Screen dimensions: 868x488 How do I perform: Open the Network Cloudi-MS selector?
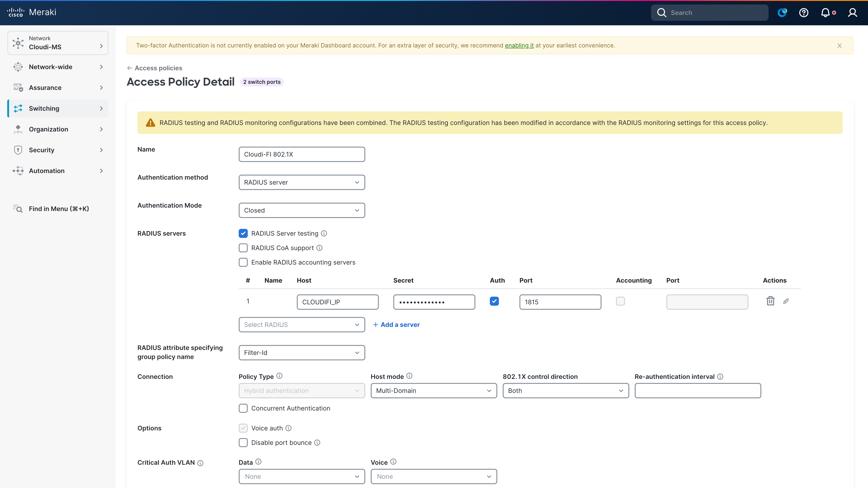[58, 43]
